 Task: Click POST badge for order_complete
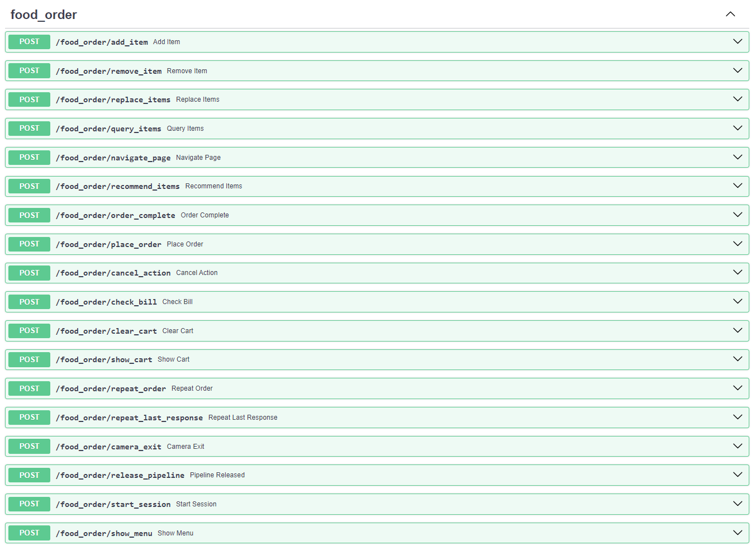click(x=30, y=215)
